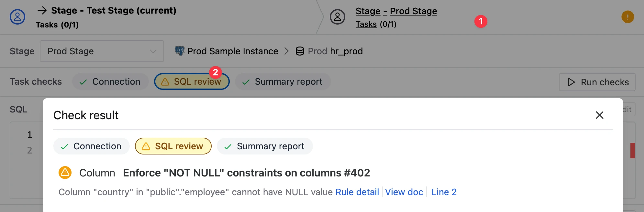The width and height of the screenshot is (644, 212).
Task: Jump to Line 2 link
Action: (444, 192)
